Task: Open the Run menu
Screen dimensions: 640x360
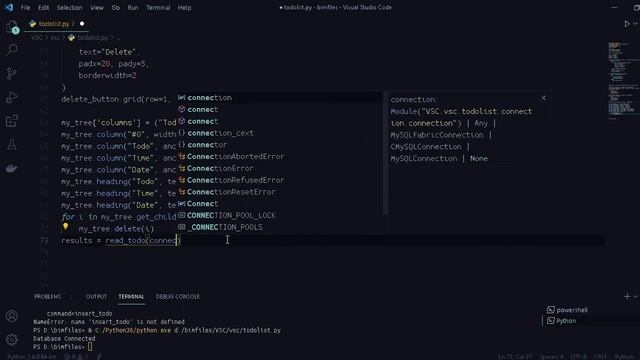Action: [x=133, y=7]
